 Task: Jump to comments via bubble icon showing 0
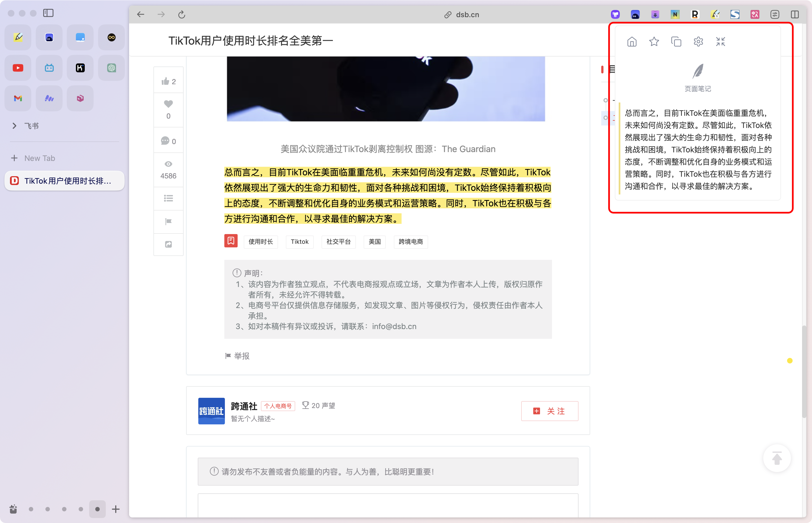click(x=168, y=141)
